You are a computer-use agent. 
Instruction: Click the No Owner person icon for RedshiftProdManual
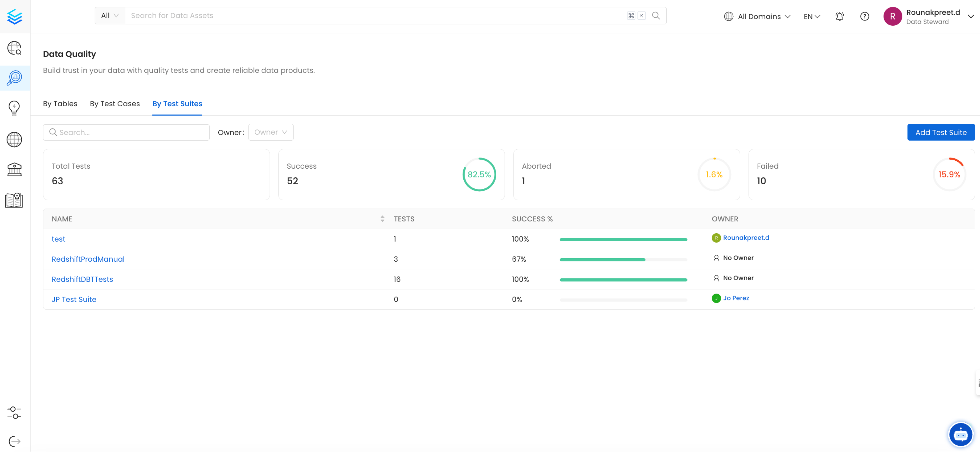pos(716,258)
